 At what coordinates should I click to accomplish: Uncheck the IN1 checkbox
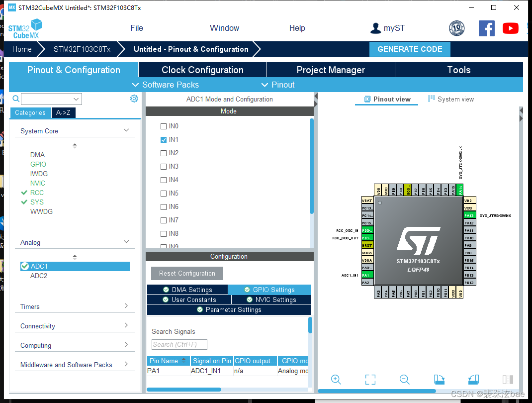tap(164, 139)
